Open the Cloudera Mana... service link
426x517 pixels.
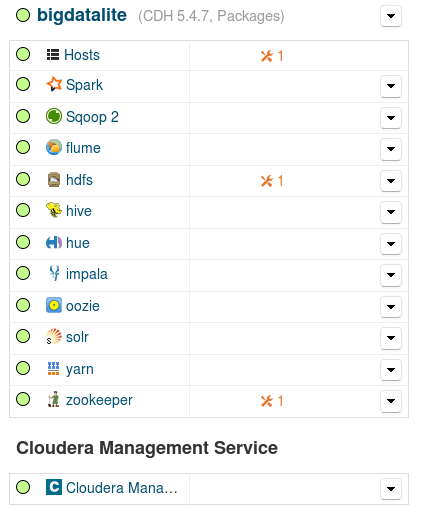tap(121, 488)
